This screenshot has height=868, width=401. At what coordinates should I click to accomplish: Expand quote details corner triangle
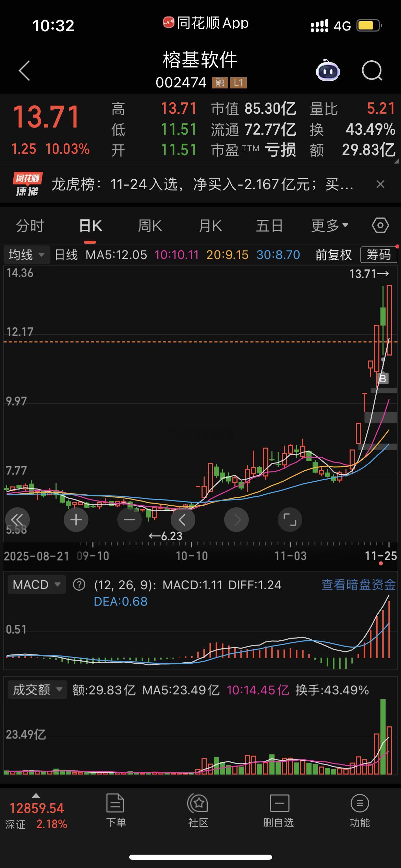point(397,161)
